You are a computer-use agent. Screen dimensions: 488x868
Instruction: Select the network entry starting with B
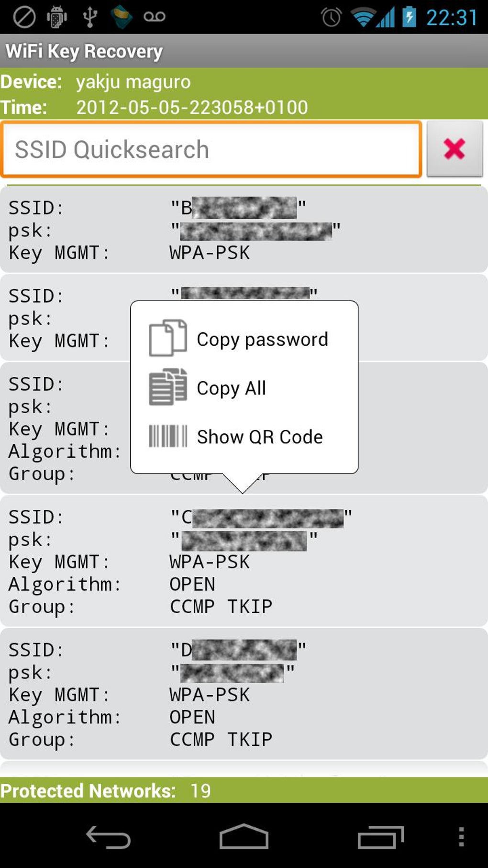[x=244, y=230]
